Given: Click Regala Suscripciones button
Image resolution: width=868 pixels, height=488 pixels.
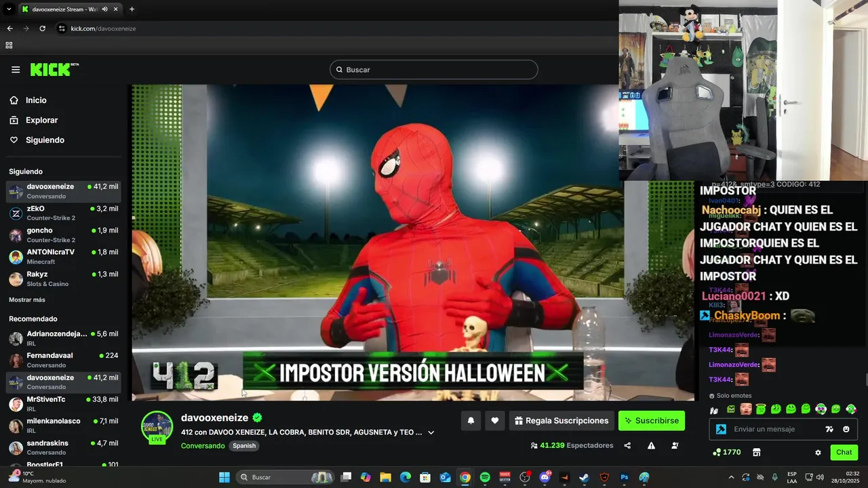Looking at the screenshot, I should (561, 421).
